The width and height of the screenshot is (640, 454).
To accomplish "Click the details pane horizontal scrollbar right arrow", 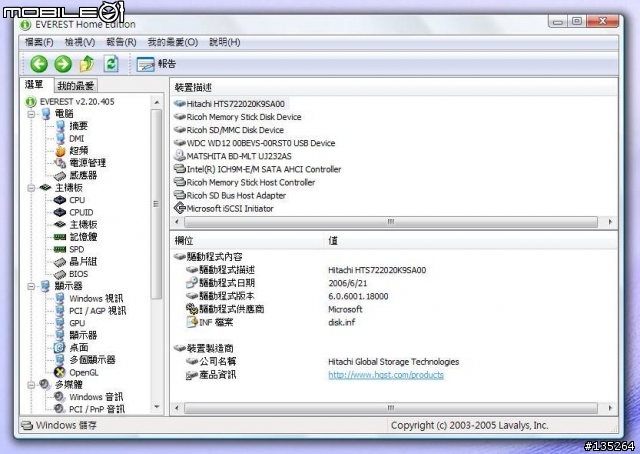I will [610, 408].
